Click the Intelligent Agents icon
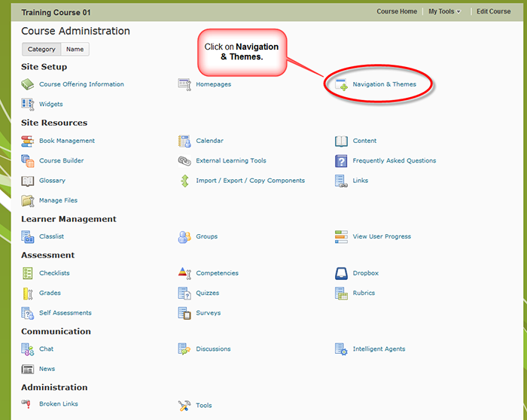 [341, 349]
